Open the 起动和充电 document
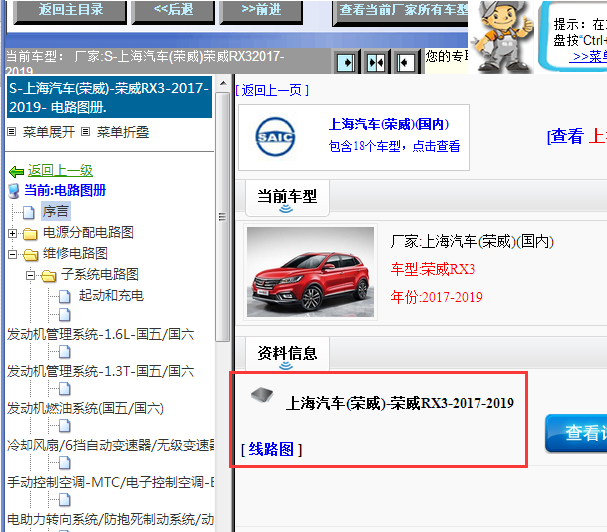 pyautogui.click(x=111, y=295)
